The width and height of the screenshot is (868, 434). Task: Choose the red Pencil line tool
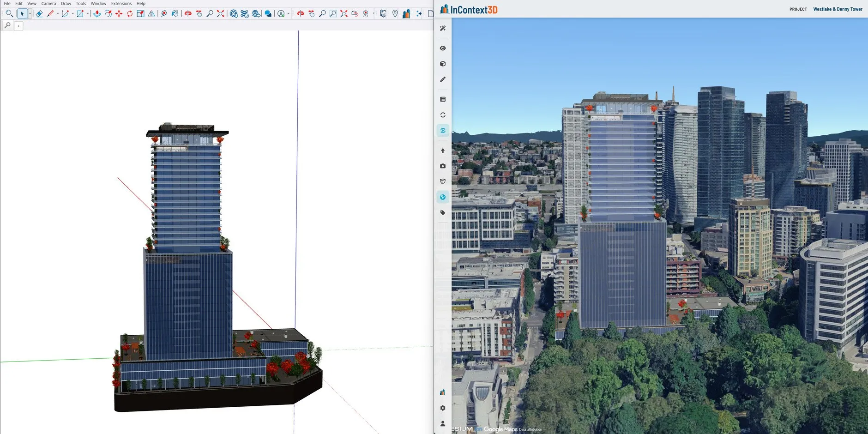[x=50, y=14]
